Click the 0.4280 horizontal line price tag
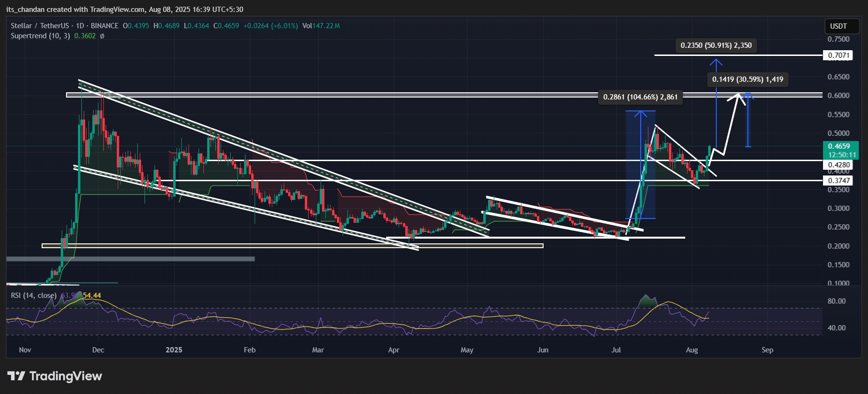Image resolution: width=868 pixels, height=394 pixels. click(838, 165)
